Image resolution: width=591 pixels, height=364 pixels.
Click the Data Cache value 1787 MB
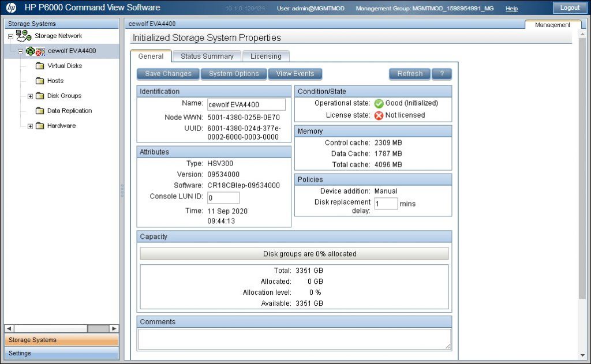point(388,154)
